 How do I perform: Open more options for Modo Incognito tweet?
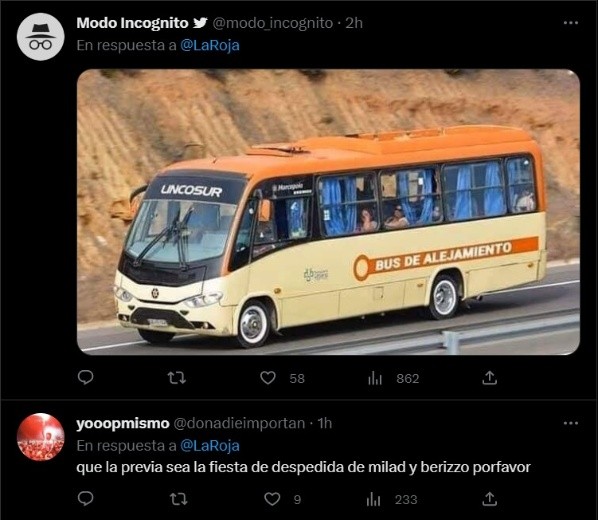[571, 23]
